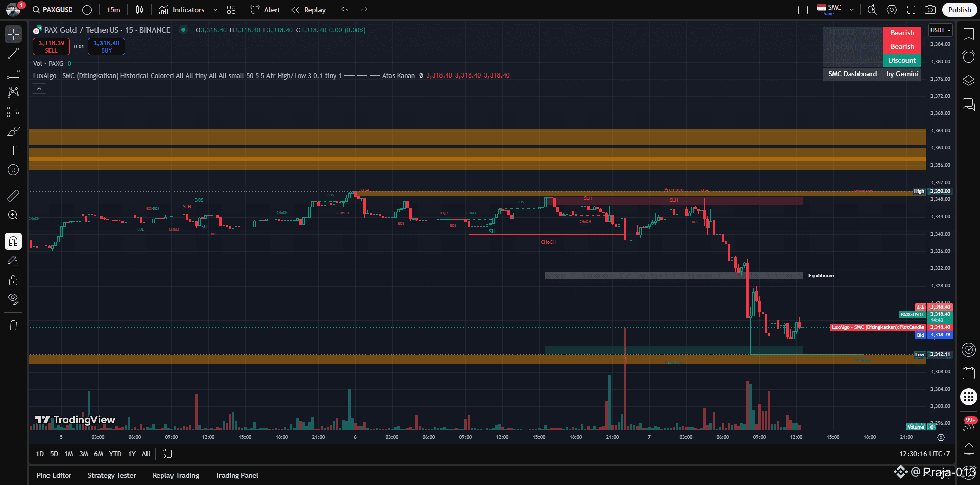980x485 pixels.
Task: Toggle lock all drawing tools
Action: tap(13, 280)
